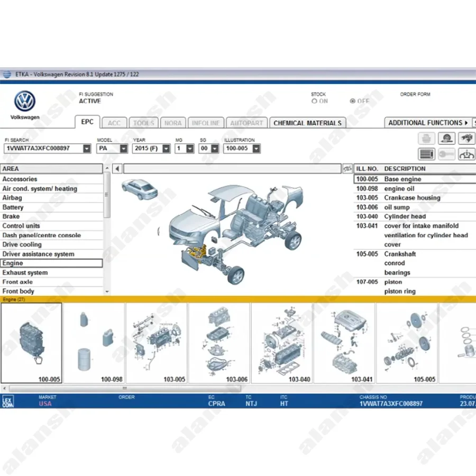Click the ORDER FORM label
Screen dimensions: 476x476
click(415, 95)
